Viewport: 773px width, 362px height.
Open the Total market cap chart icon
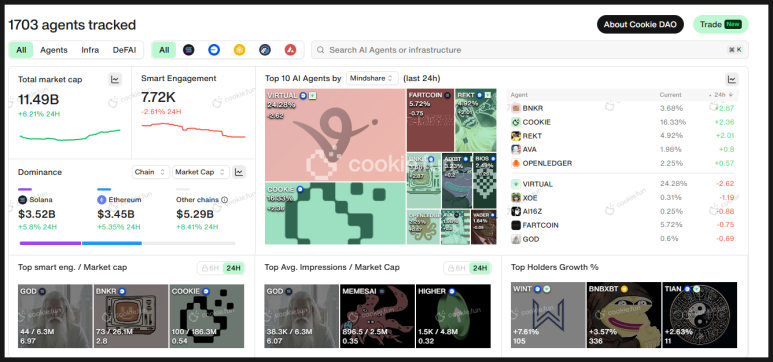point(115,79)
